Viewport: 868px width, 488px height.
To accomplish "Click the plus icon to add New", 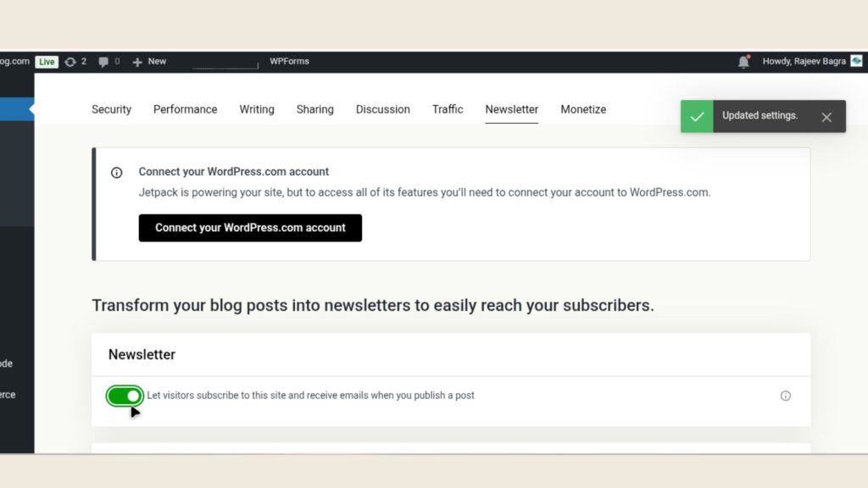I will point(137,62).
